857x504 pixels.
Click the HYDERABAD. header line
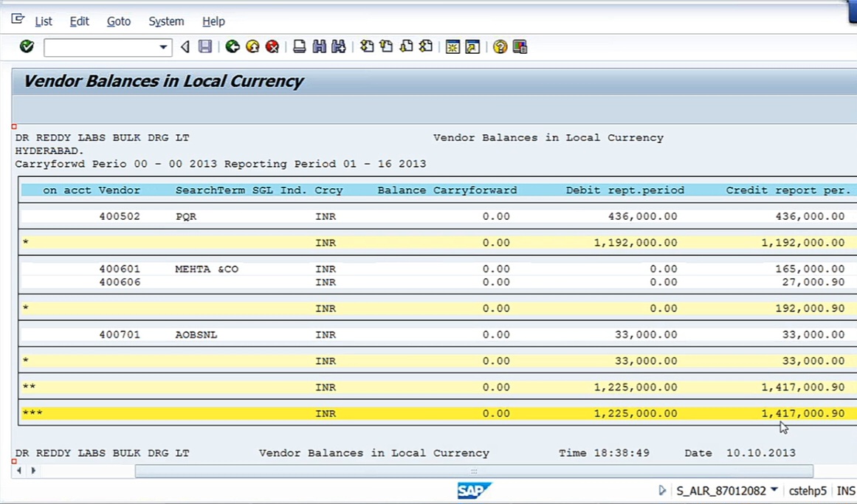(x=49, y=151)
